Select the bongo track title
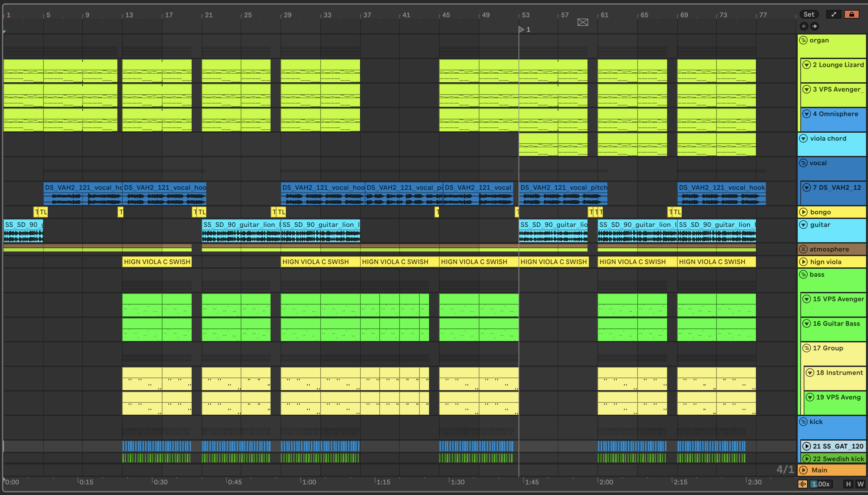This screenshot has width=868, height=495. coord(820,212)
